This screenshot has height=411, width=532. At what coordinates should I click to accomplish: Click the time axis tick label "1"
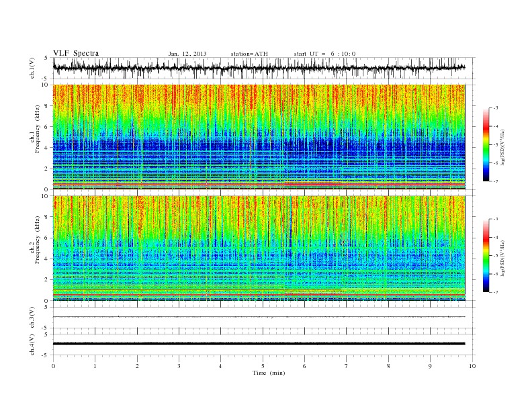[95, 366]
